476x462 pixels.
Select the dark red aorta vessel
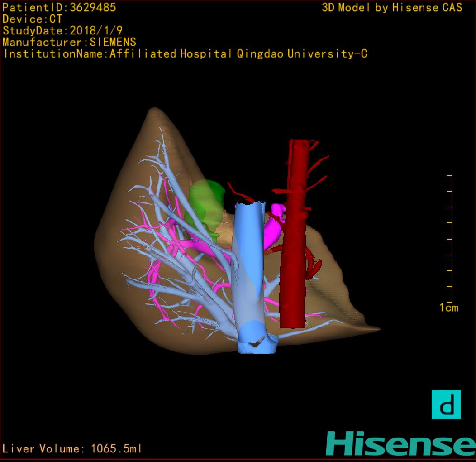pyautogui.click(x=293, y=234)
